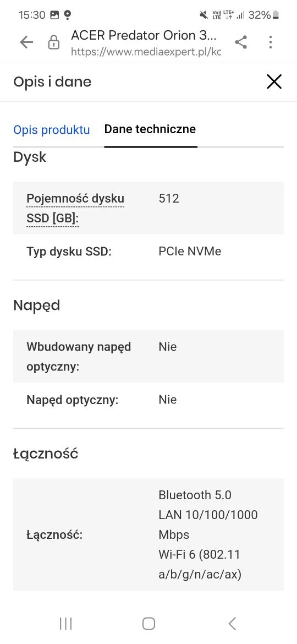Tap the Pojemność dysku SSD [GB] label
Image resolution: width=297 pixels, height=644 pixels.
[75, 209]
